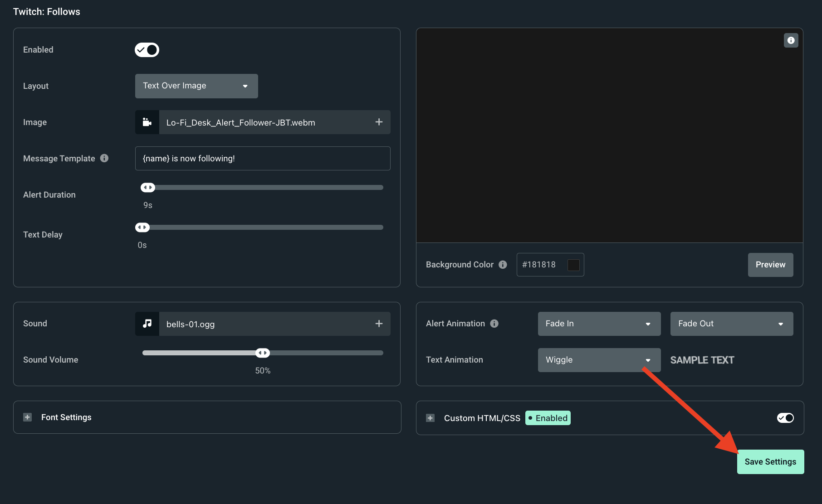
Task: Expand the Font Settings section
Action: point(28,417)
